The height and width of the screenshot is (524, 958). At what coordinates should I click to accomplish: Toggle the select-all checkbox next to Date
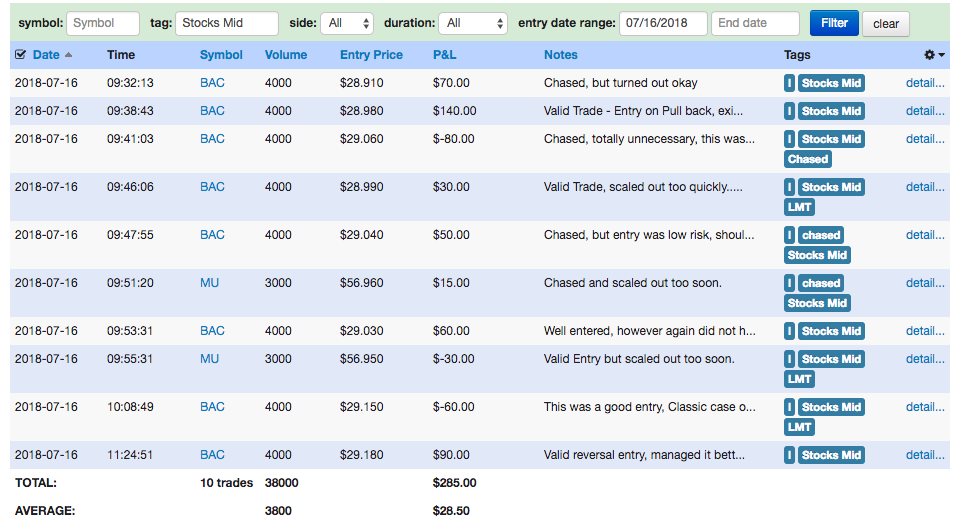[20, 55]
